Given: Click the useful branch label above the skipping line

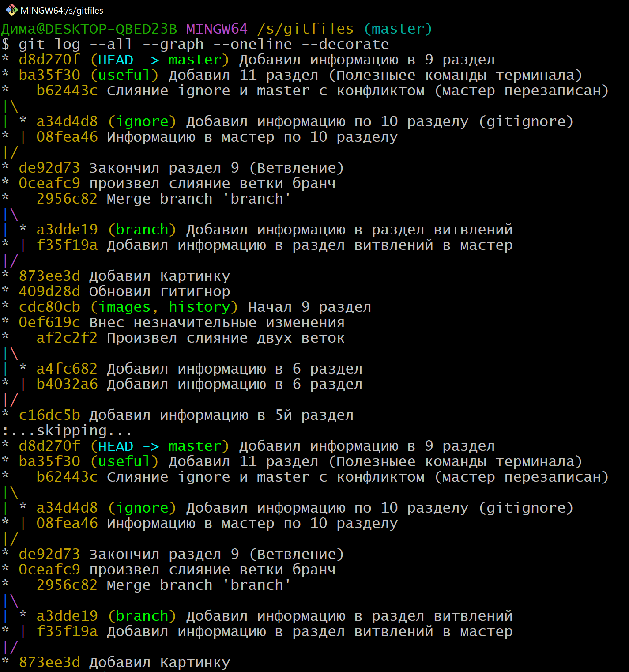Looking at the screenshot, I should [124, 75].
